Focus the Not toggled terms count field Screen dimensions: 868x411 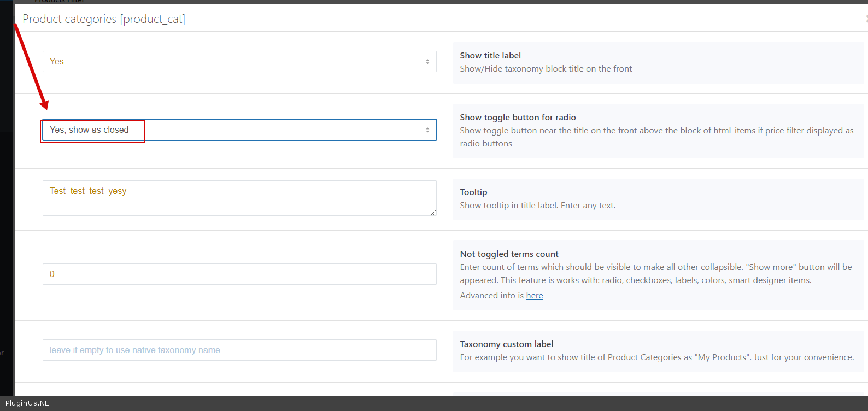pyautogui.click(x=239, y=274)
